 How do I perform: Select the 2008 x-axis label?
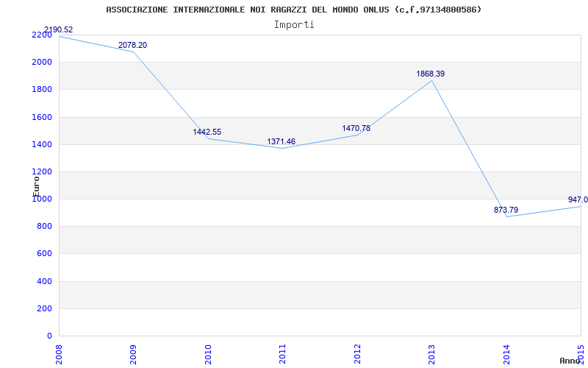60,354
